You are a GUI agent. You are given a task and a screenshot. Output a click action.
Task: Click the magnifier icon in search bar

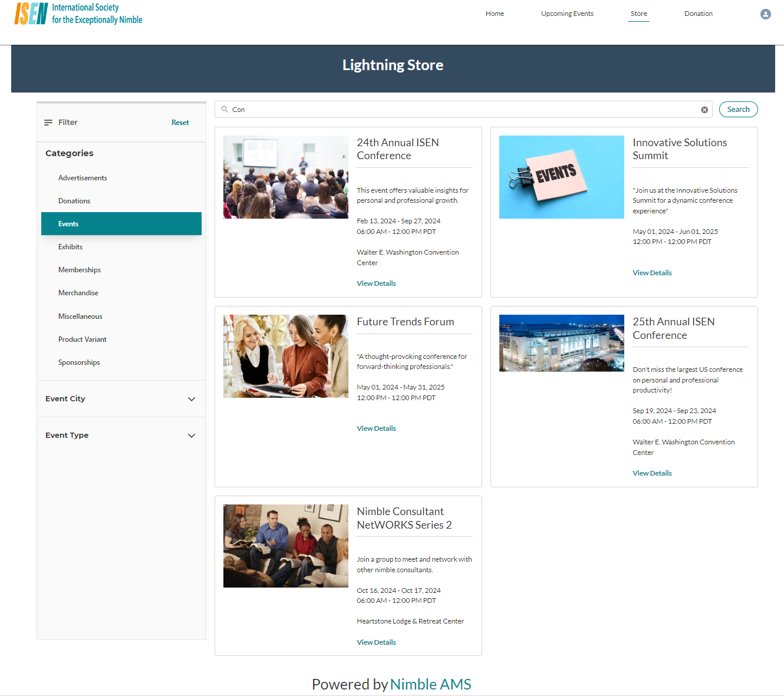pyautogui.click(x=225, y=109)
